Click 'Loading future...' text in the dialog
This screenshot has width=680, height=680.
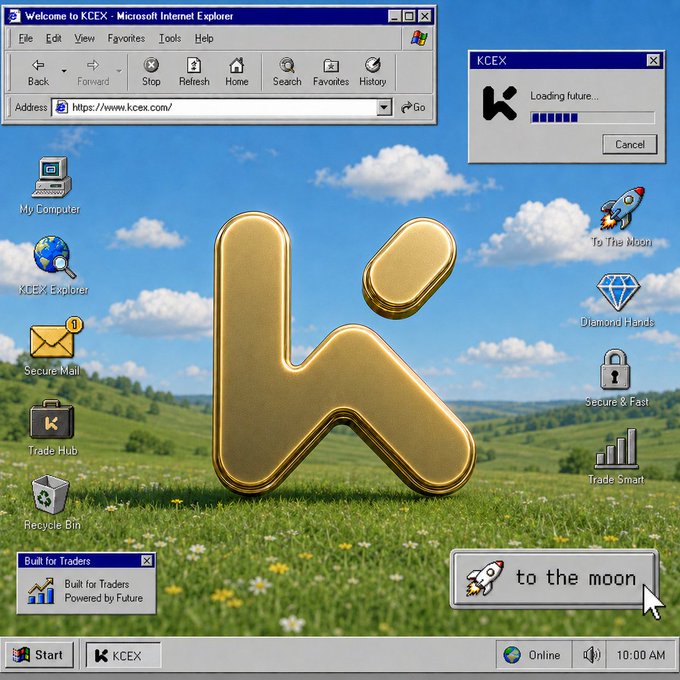564,96
